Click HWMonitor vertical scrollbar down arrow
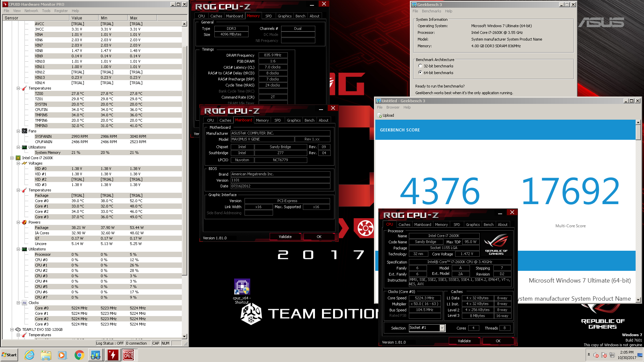 [x=184, y=336]
